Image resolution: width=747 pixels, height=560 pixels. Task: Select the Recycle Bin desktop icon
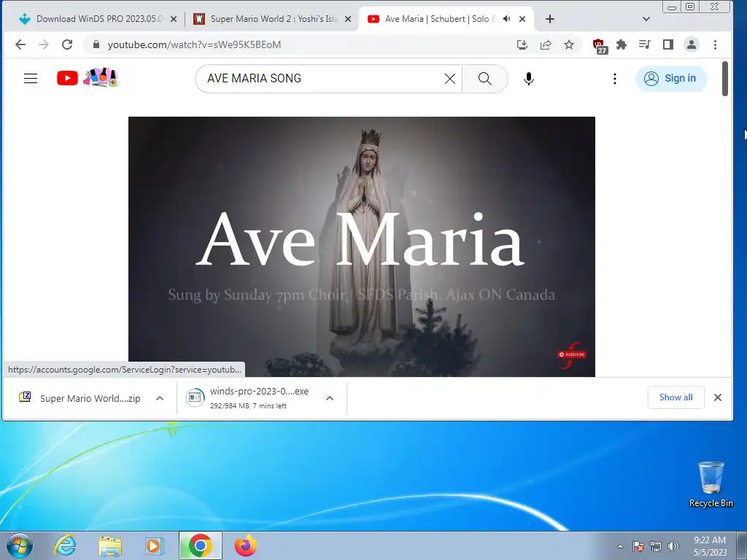pyautogui.click(x=711, y=485)
